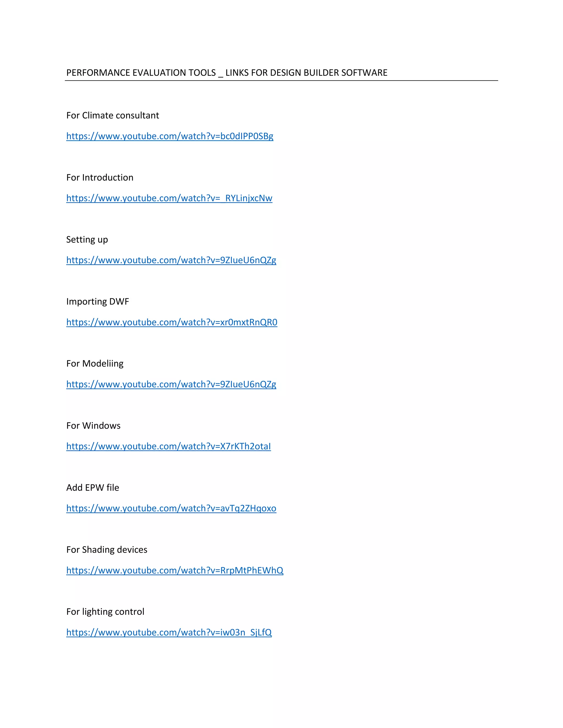Click the 'For lighting control' heading
Screen dimensions: 563x728
pyautogui.click(x=105, y=612)
